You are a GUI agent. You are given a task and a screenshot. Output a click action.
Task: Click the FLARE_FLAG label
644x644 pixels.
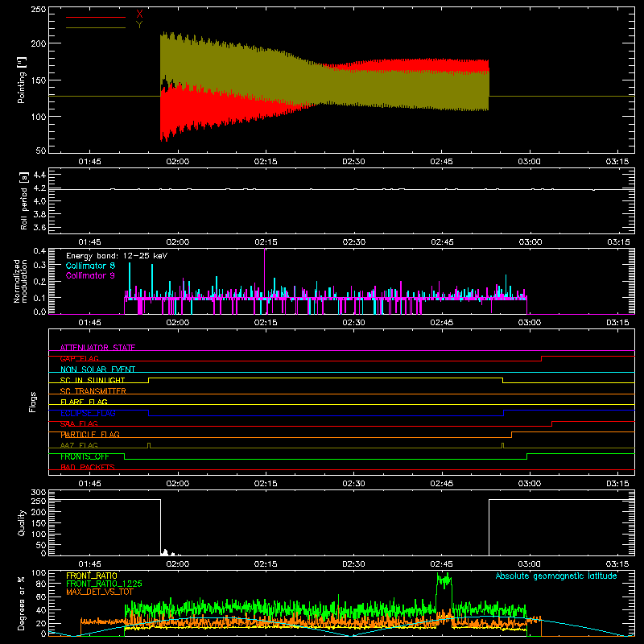tap(84, 402)
